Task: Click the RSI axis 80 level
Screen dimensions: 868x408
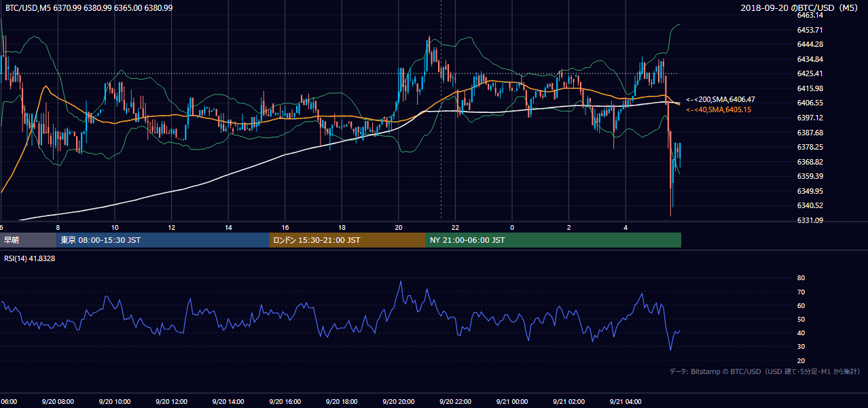Action: [x=801, y=278]
